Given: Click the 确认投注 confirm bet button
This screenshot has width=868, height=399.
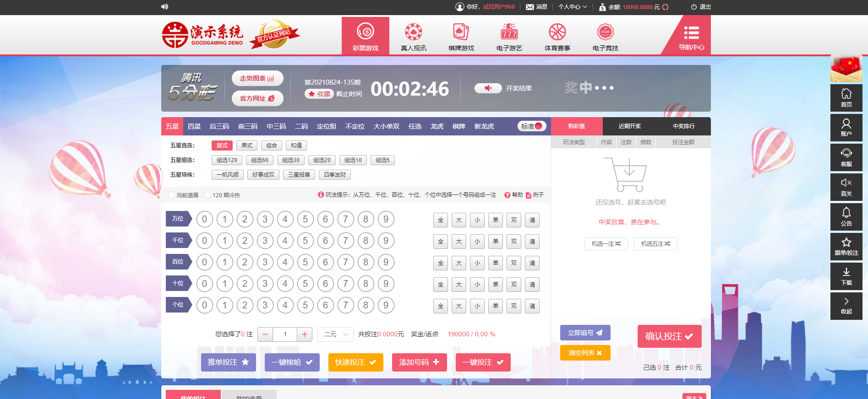Looking at the screenshot, I should tap(669, 336).
